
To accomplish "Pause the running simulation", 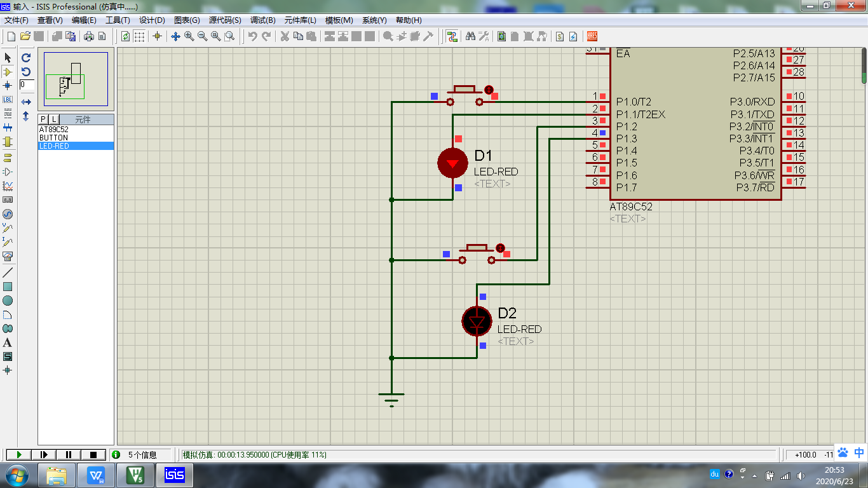I will [69, 454].
